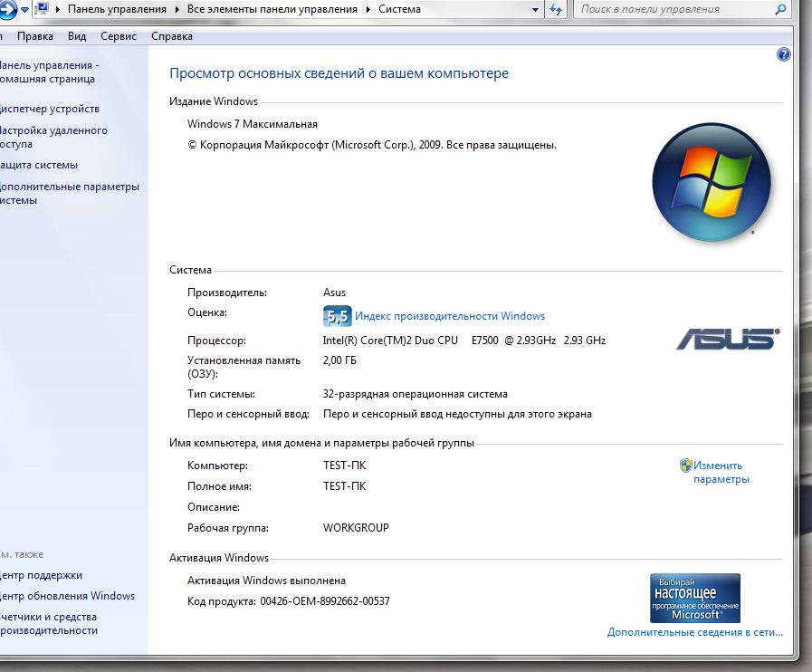Select Панель управления breadcrumb
812x672 pixels.
[117, 9]
